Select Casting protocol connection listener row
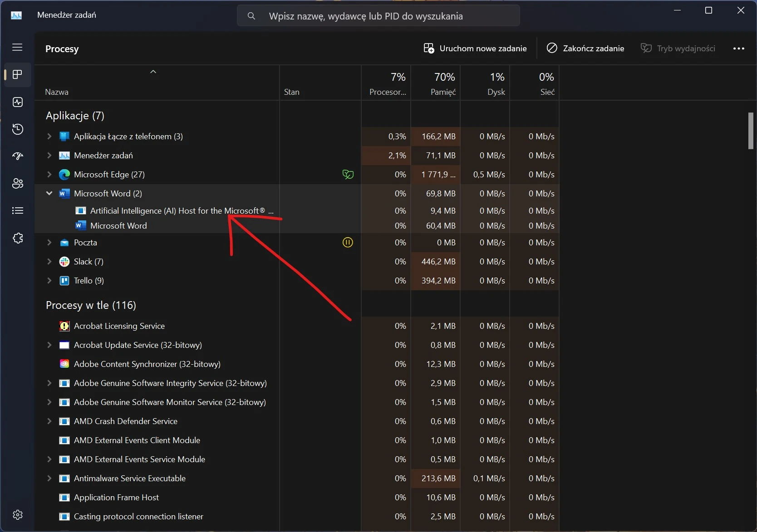 tap(297, 517)
